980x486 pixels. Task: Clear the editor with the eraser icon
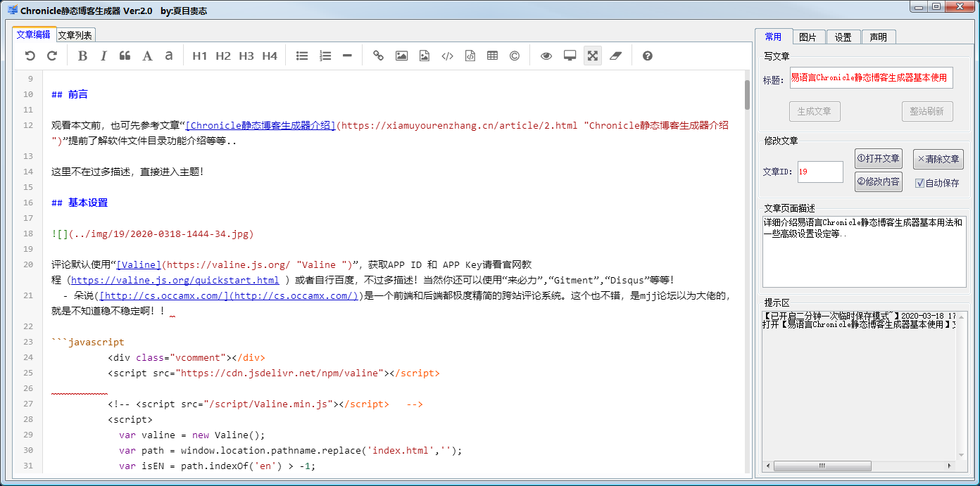(x=616, y=56)
